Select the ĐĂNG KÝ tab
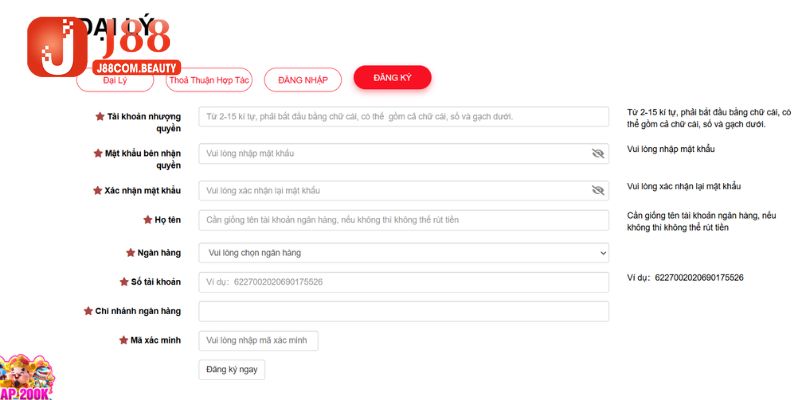 (392, 78)
